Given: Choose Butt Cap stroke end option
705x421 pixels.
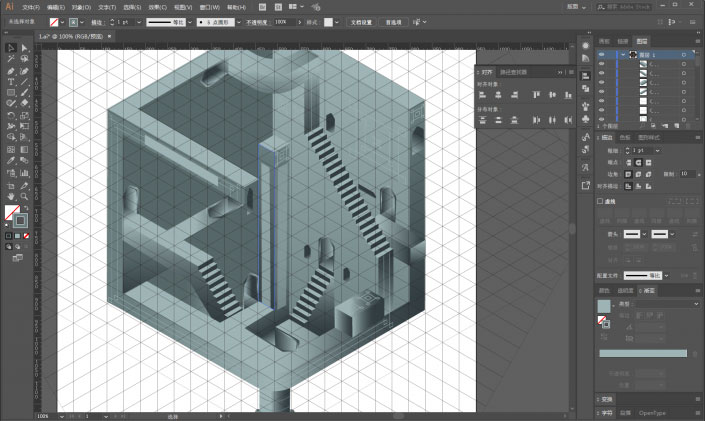Looking at the screenshot, I should [629, 162].
